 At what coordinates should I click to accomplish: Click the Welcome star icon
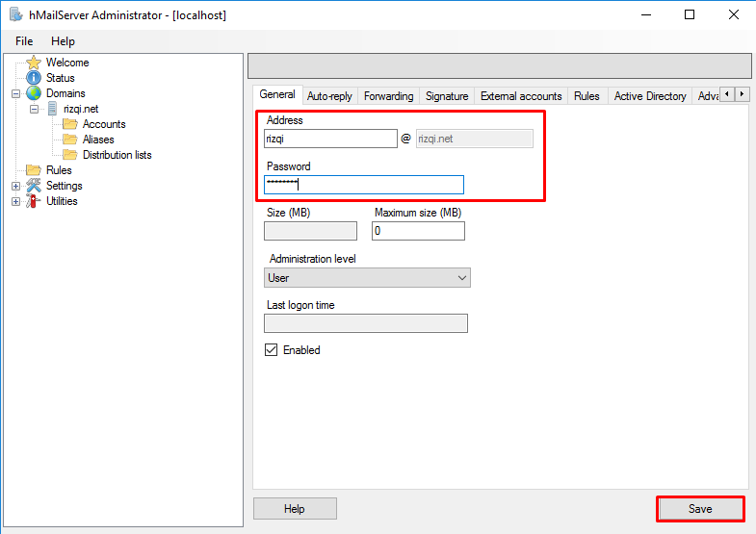pos(34,63)
